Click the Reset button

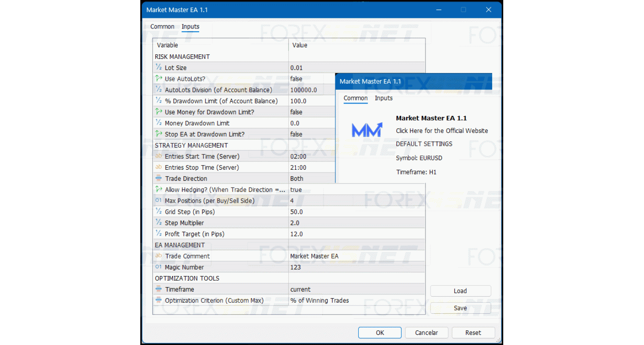[x=473, y=333]
